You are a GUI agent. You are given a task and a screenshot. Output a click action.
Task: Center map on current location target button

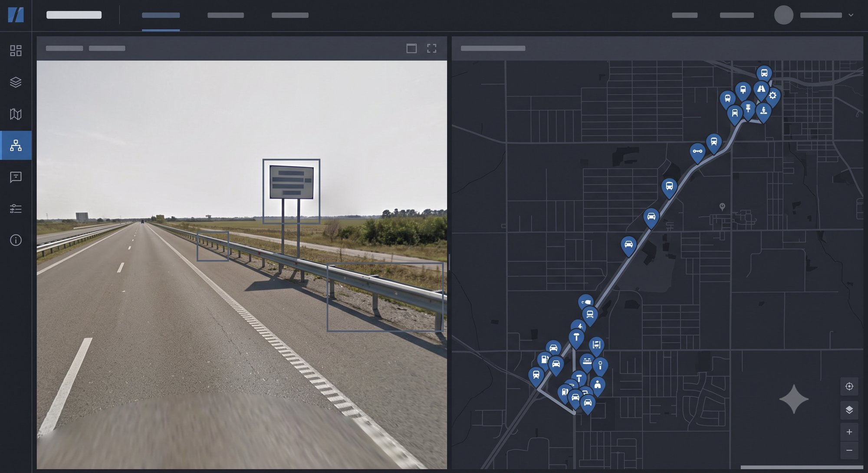(849, 386)
